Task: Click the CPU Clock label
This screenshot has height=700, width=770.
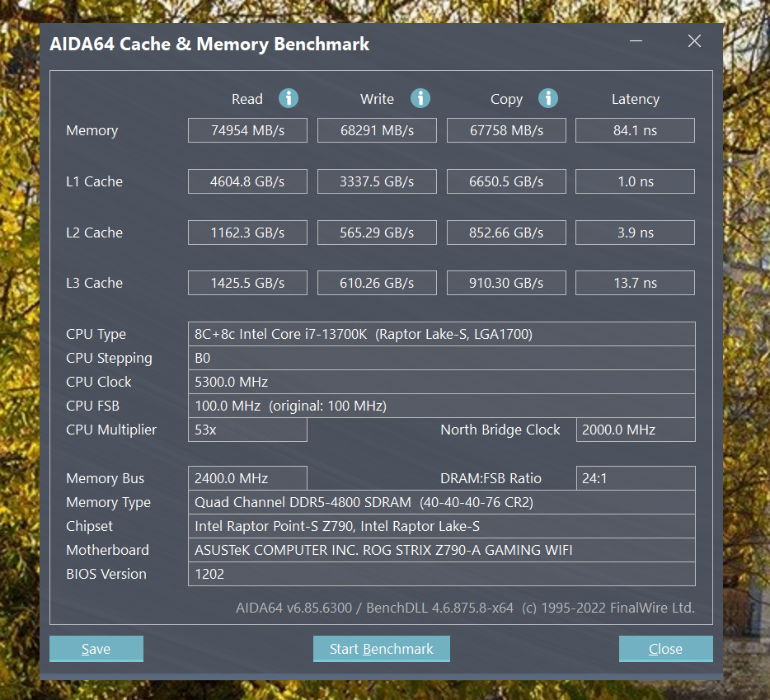Action: click(x=99, y=382)
